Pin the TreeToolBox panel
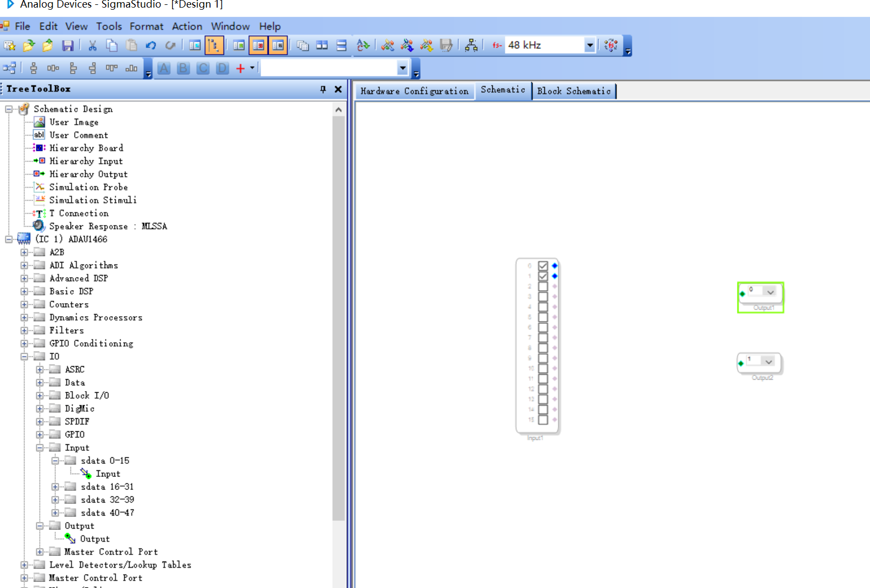870x588 pixels. click(323, 90)
